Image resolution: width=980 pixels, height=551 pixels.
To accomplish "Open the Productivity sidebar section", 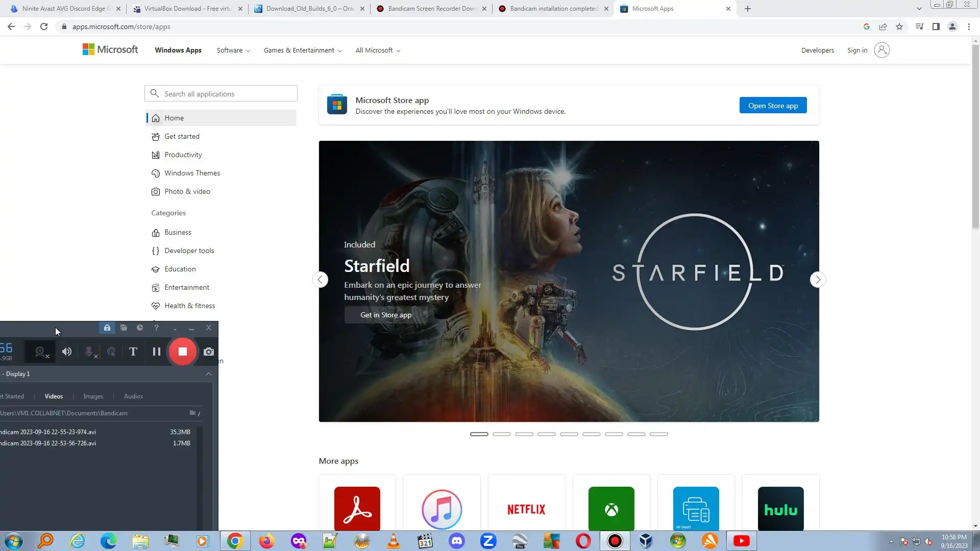I will tap(183, 155).
